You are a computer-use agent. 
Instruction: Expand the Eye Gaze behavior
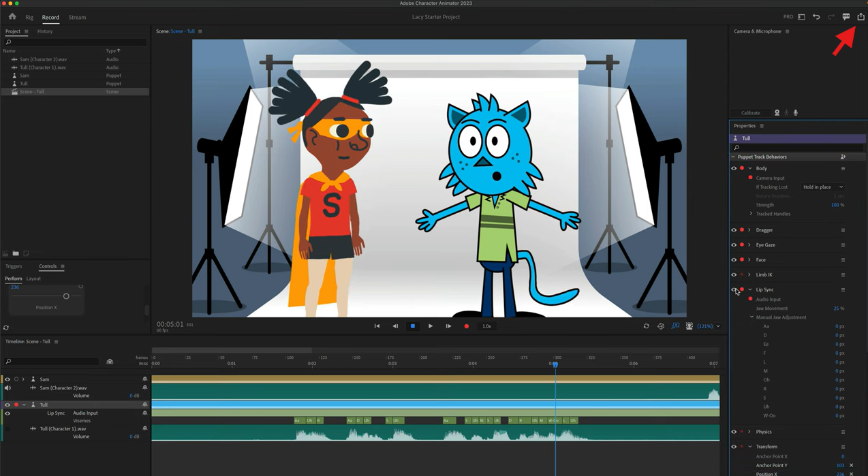pyautogui.click(x=749, y=245)
